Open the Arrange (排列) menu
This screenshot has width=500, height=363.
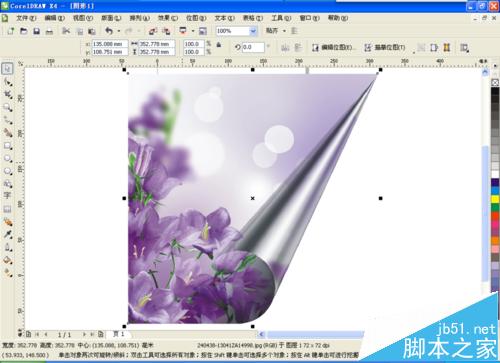pyautogui.click(x=139, y=18)
